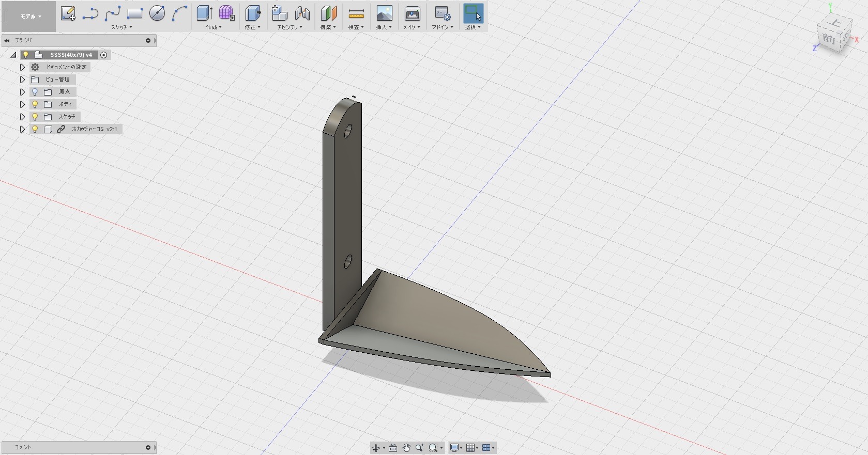Image resolution: width=868 pixels, height=455 pixels.
Task: Click the Display Settings monitor icon
Action: 454,448
